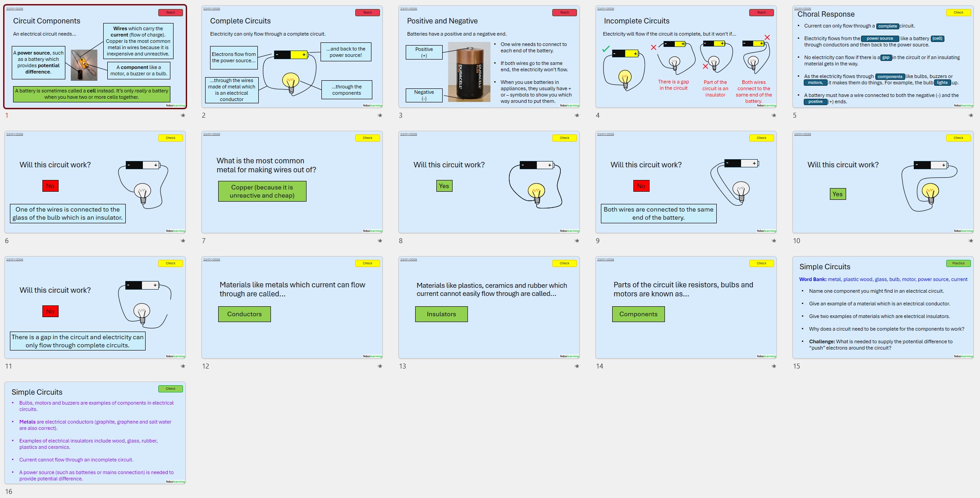
Task: Click the star icon below Choral Response slide
Action: [x=971, y=115]
